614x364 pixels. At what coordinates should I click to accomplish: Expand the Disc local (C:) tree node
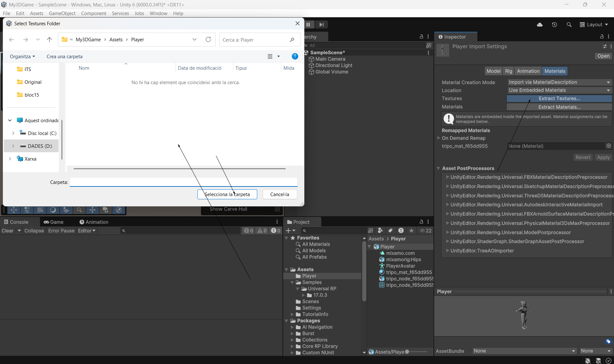click(13, 133)
